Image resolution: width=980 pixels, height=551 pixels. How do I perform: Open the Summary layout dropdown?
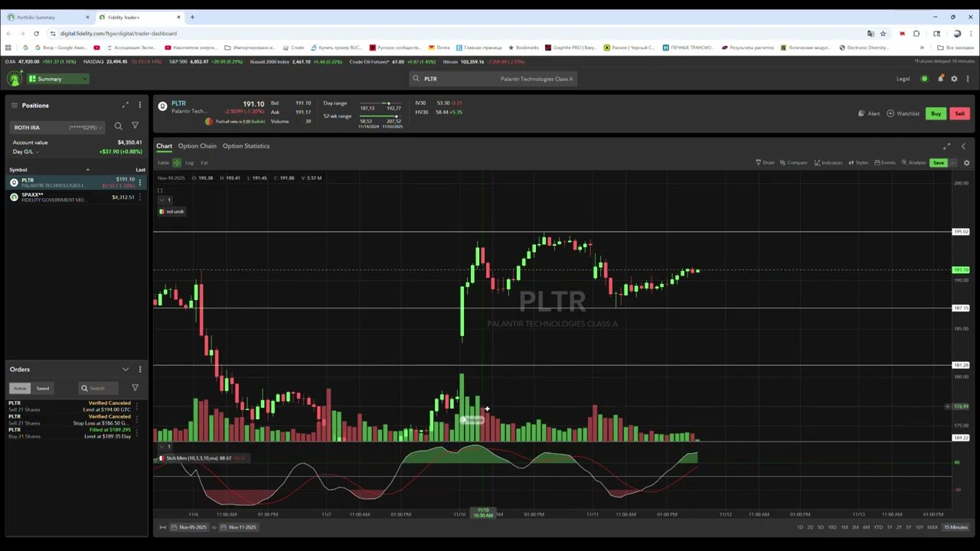coord(58,79)
